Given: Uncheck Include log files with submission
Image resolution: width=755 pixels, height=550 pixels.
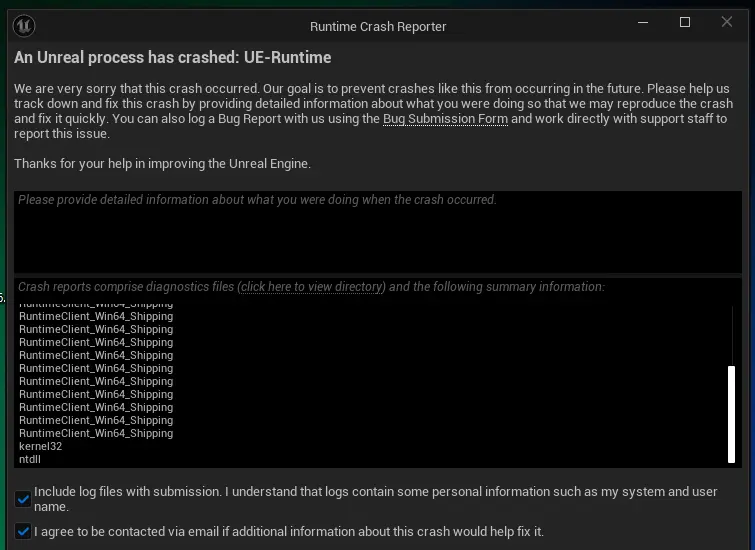Looking at the screenshot, I should pos(23,499).
